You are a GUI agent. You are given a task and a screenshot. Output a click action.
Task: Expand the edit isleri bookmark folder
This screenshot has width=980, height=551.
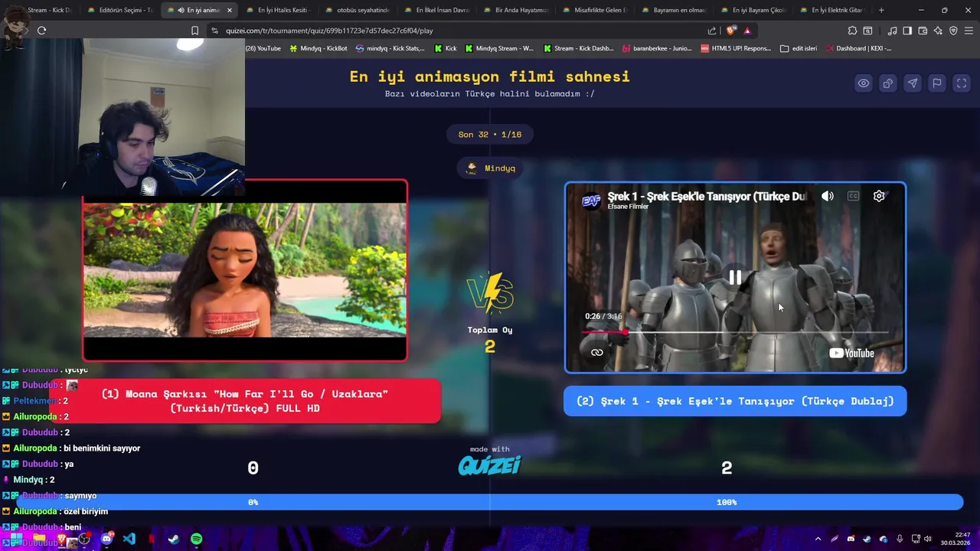coord(799,48)
